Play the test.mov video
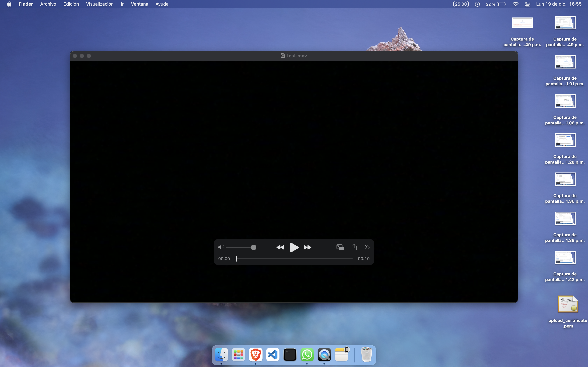This screenshot has height=367, width=588. (294, 247)
